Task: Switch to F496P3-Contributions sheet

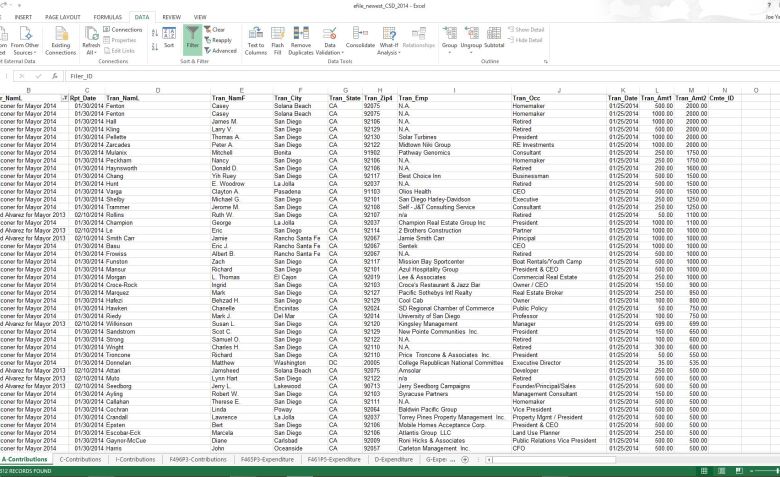Action: pos(198,460)
